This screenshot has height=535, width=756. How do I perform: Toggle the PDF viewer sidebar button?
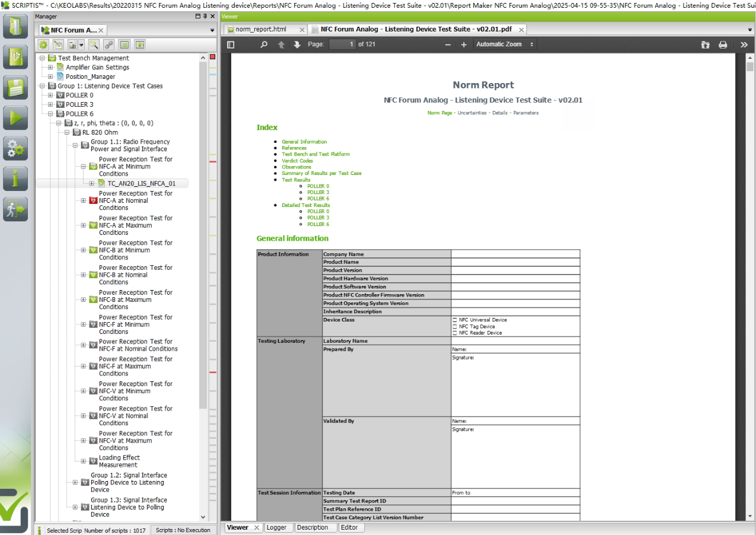(231, 44)
